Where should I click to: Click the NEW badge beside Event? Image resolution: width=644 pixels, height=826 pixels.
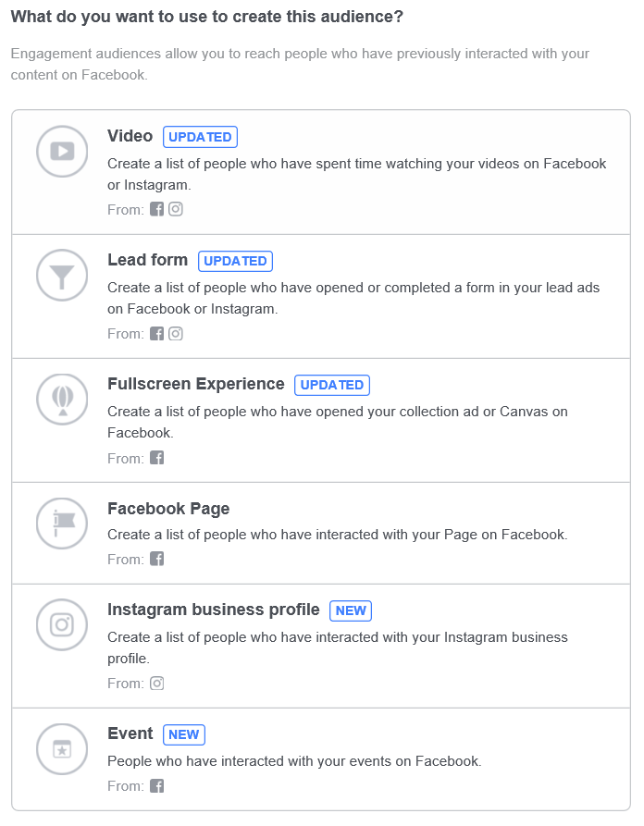point(184,734)
